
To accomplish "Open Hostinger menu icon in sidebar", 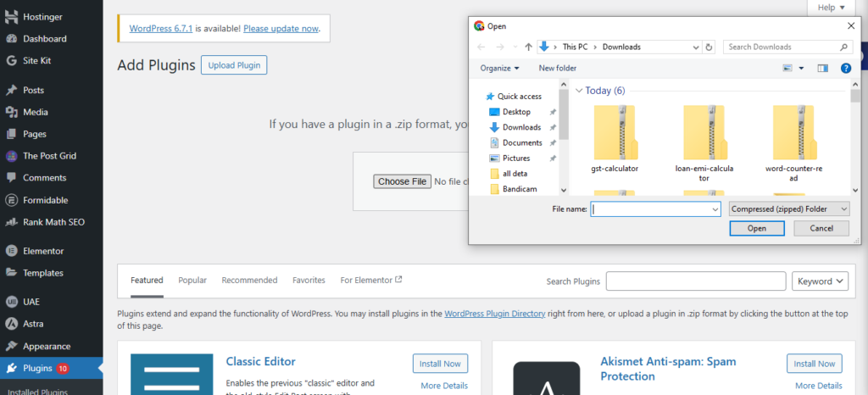I will pyautogui.click(x=11, y=17).
